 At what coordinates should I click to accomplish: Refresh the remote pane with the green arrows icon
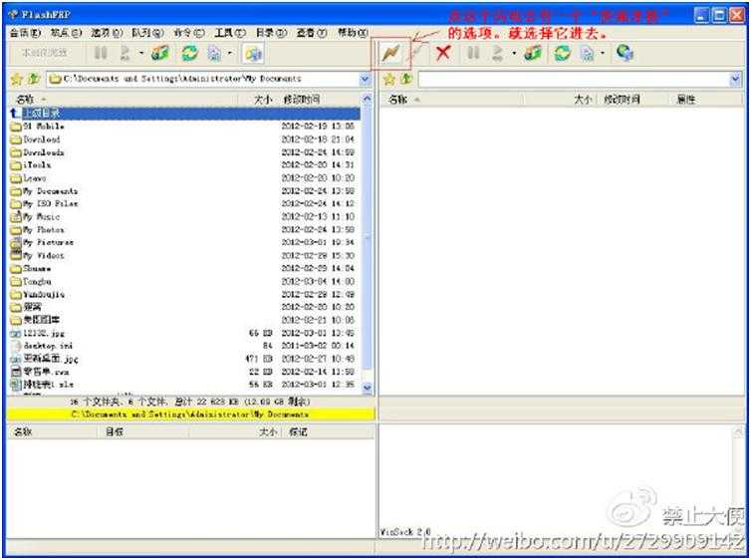pyautogui.click(x=563, y=52)
